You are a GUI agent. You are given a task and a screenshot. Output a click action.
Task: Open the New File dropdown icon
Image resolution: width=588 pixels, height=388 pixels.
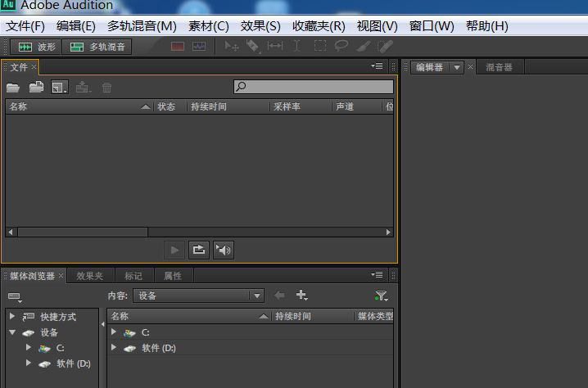[60, 87]
